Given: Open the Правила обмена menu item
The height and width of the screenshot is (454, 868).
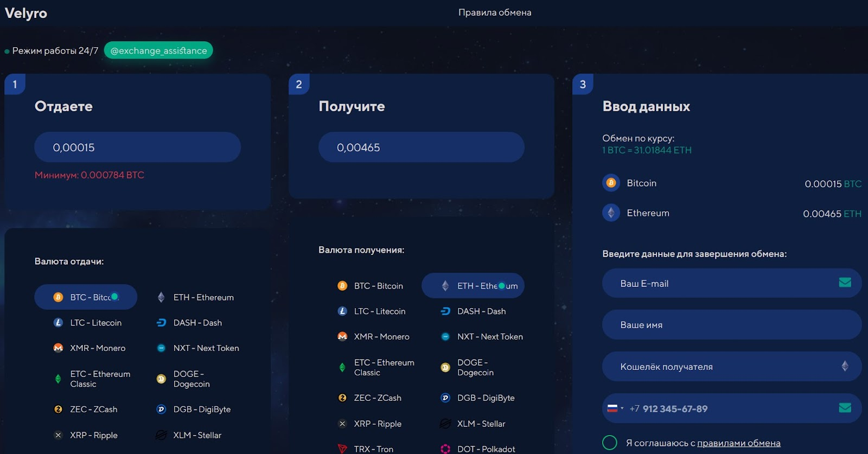Looking at the screenshot, I should pos(495,12).
